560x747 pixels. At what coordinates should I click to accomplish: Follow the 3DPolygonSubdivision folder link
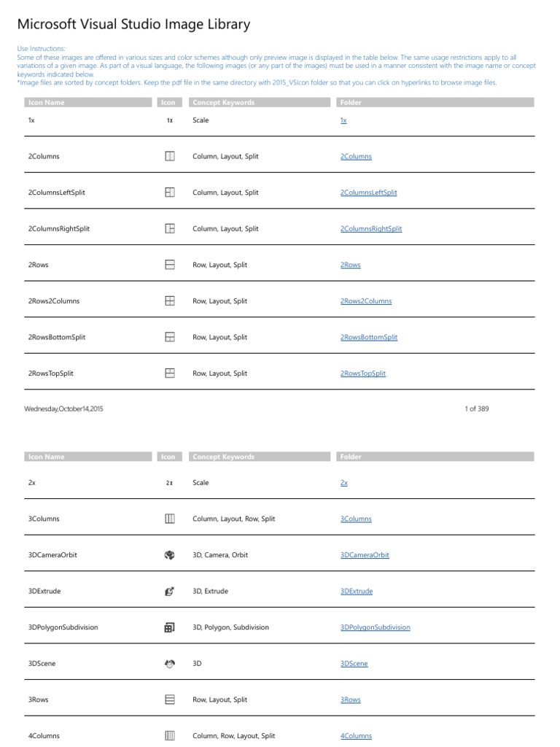[x=376, y=627]
